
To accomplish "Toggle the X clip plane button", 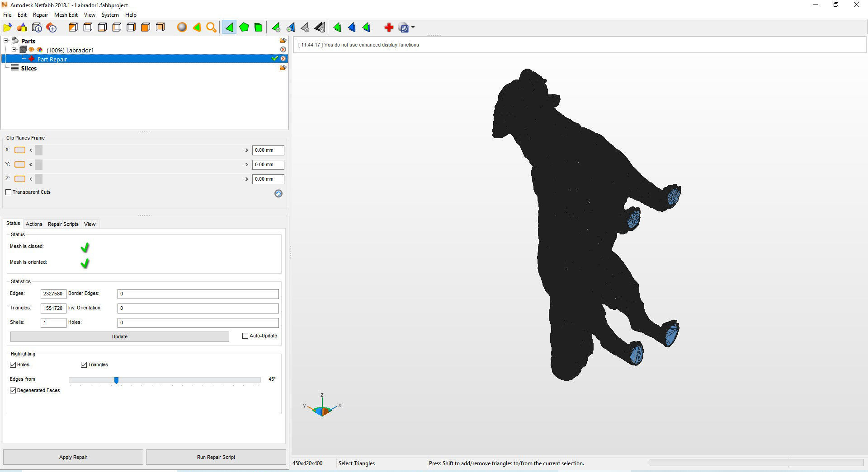I will 20,150.
